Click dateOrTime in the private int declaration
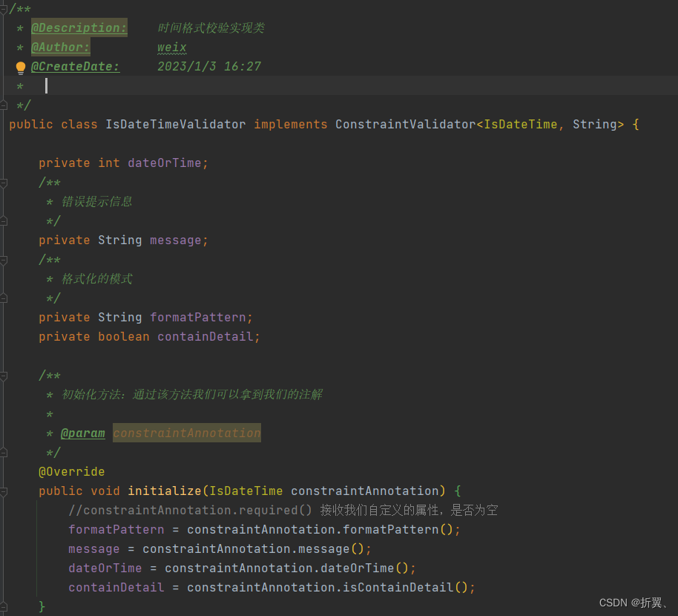The height and width of the screenshot is (616, 678). [165, 163]
